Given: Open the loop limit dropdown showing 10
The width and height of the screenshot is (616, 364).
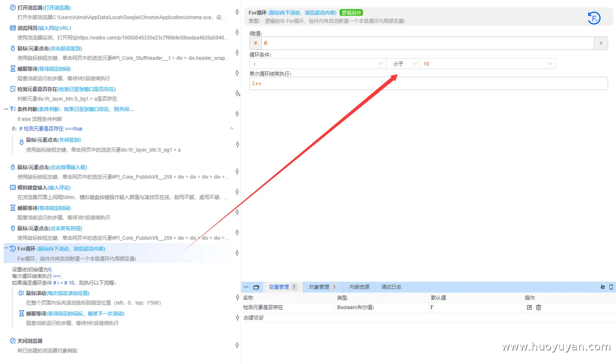Looking at the screenshot, I should tap(487, 64).
